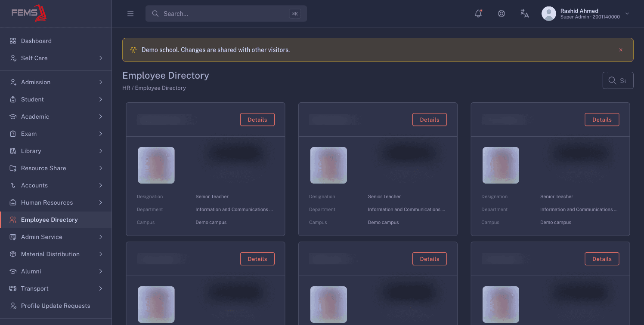
Task: Click the Exam clipboard icon
Action: coord(13,134)
